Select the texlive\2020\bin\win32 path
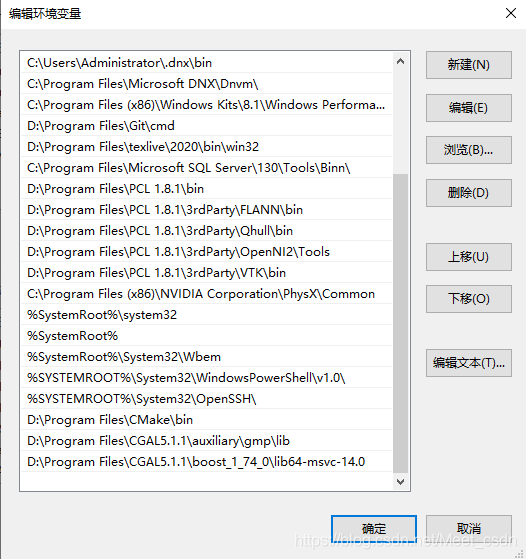Image resolution: width=526 pixels, height=559 pixels. click(x=206, y=147)
